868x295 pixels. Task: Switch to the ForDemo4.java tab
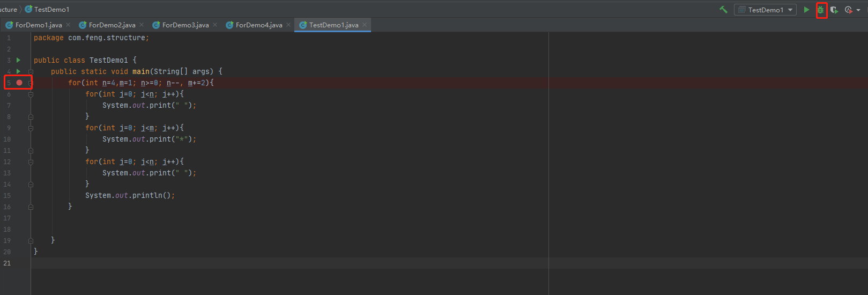259,25
